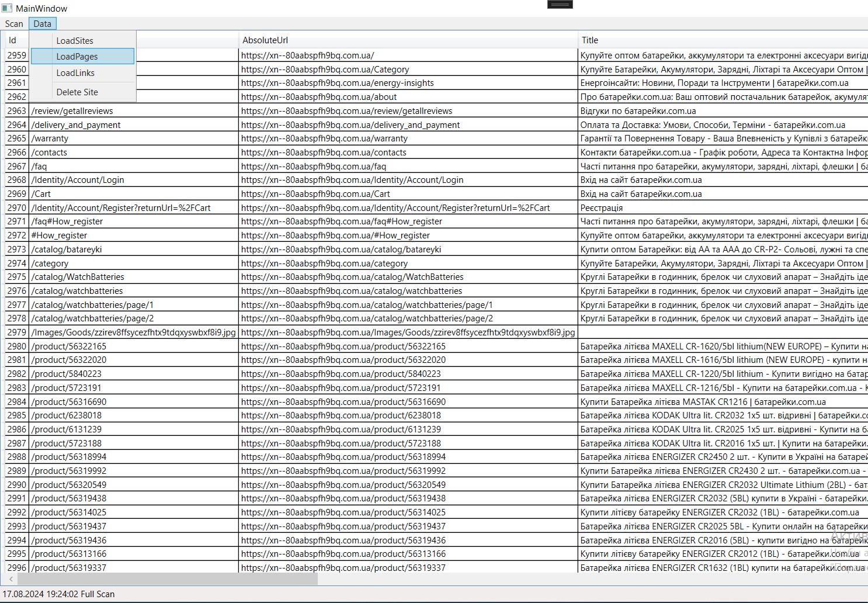Select the '/Cart' relative URL cell
Screen dimensions: 868x603
point(134,194)
